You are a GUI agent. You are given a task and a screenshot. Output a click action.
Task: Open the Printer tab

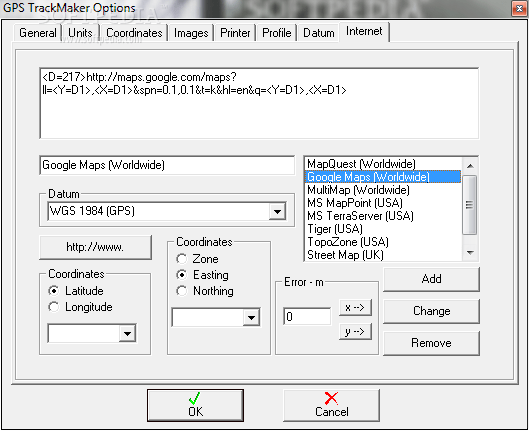[235, 33]
